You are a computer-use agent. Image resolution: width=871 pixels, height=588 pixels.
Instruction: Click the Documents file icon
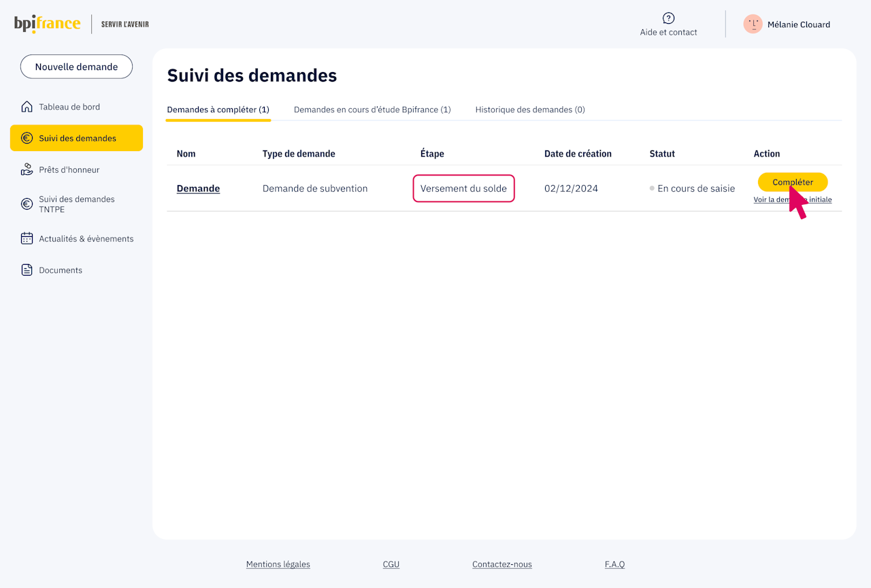27,270
